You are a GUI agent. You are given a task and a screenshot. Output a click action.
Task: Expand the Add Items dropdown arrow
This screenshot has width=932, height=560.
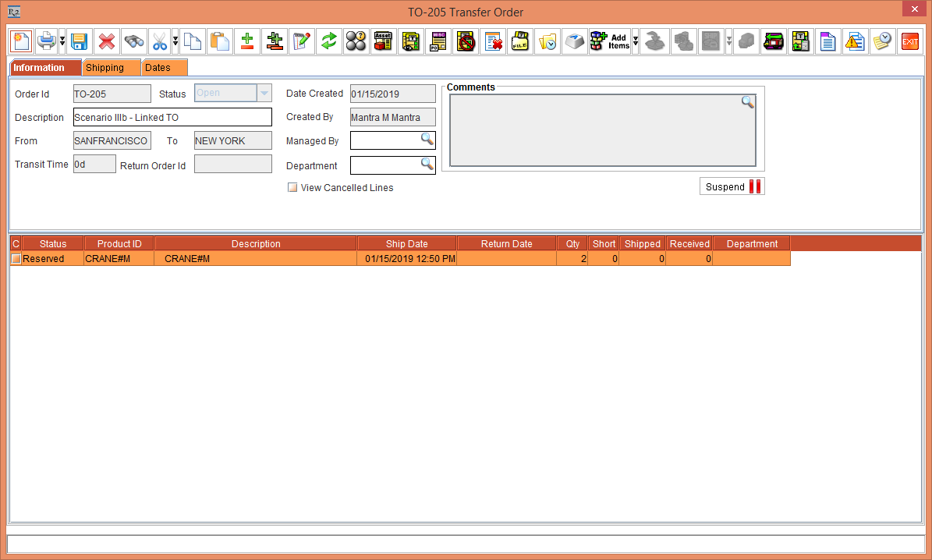click(636, 41)
